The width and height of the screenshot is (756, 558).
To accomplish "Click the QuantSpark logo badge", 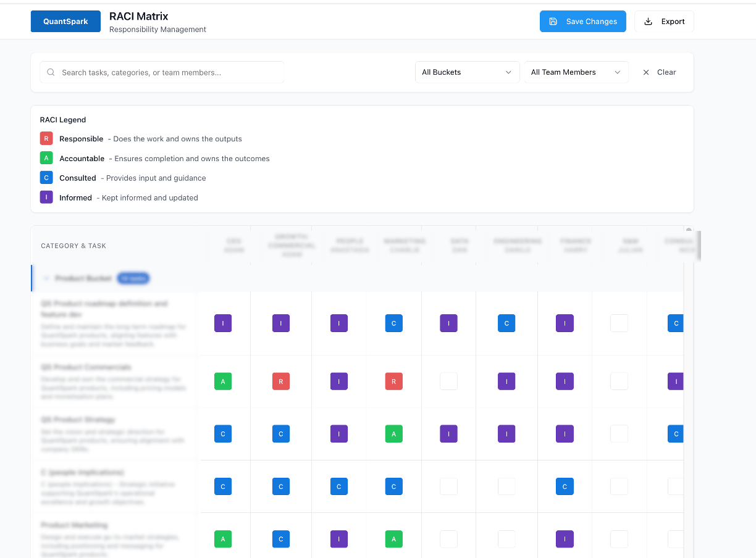I will point(65,22).
